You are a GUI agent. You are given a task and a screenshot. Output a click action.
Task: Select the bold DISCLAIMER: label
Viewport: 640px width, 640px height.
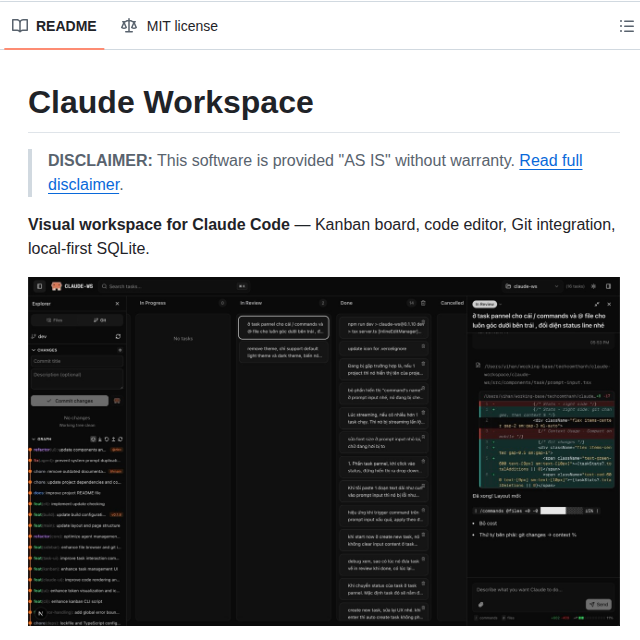pos(100,160)
